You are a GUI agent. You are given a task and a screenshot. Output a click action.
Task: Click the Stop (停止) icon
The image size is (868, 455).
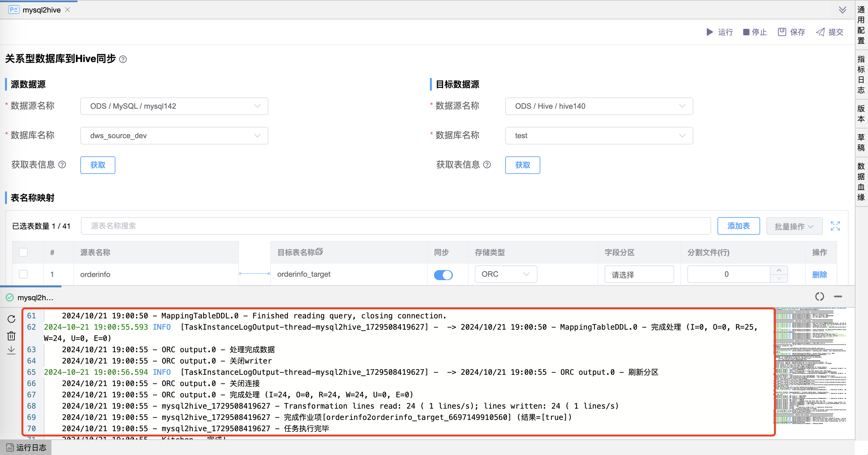pos(746,32)
